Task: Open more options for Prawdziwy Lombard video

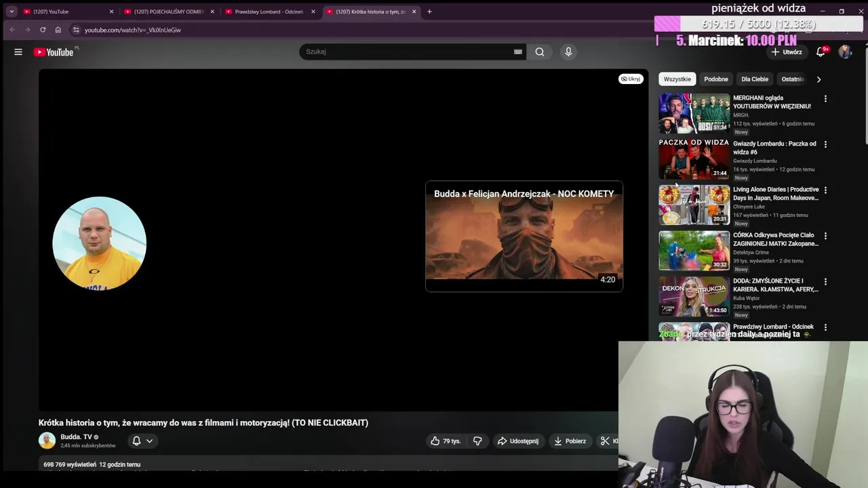Action: click(x=825, y=327)
